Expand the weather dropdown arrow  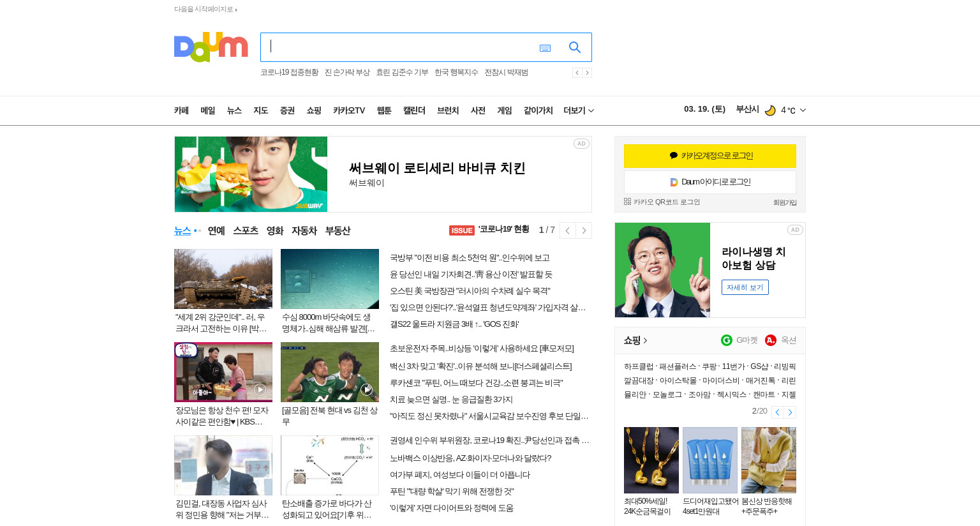tap(803, 110)
